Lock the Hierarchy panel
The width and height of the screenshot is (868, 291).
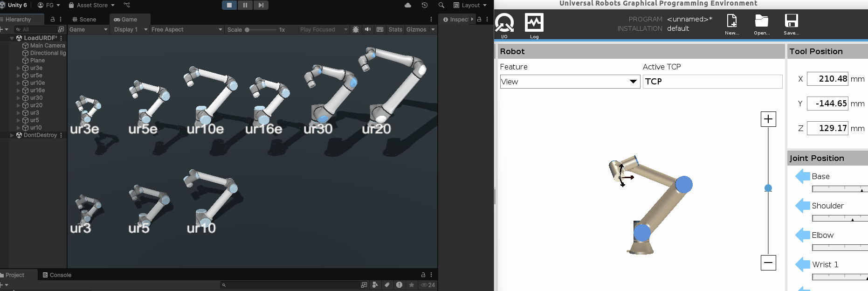point(53,20)
